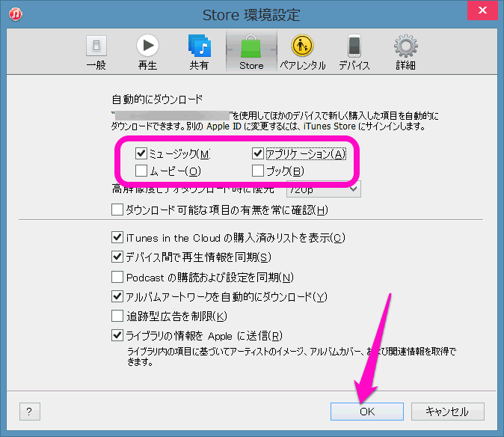The width and height of the screenshot is (504, 437).
Task: Click the iTunes icon in title bar
Action: [x=15, y=14]
